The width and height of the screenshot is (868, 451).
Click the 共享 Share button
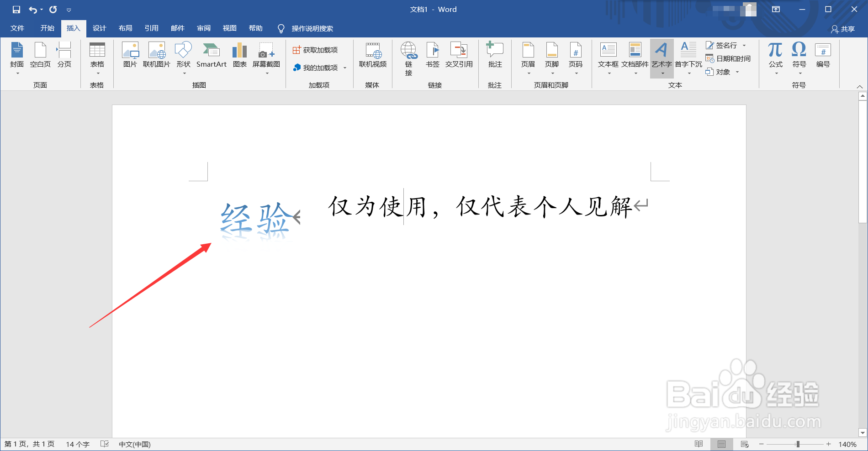[843, 29]
